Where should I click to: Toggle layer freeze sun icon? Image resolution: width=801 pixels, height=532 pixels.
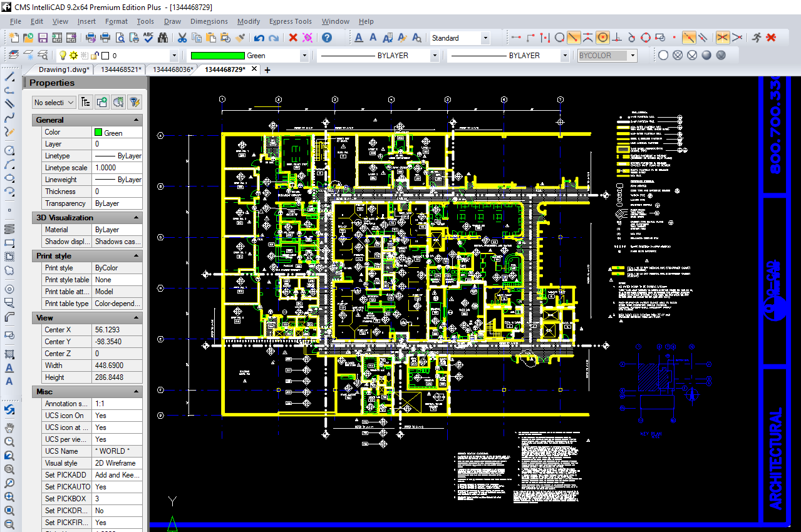pos(73,55)
